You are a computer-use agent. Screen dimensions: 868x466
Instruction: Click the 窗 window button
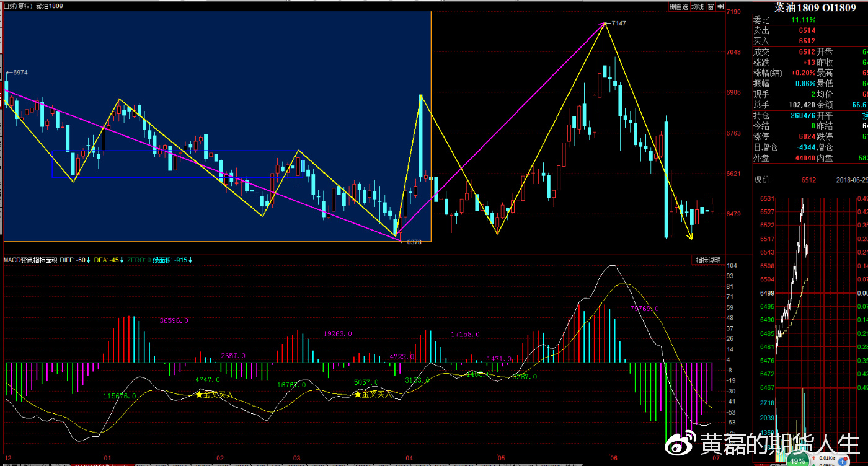point(711,6)
